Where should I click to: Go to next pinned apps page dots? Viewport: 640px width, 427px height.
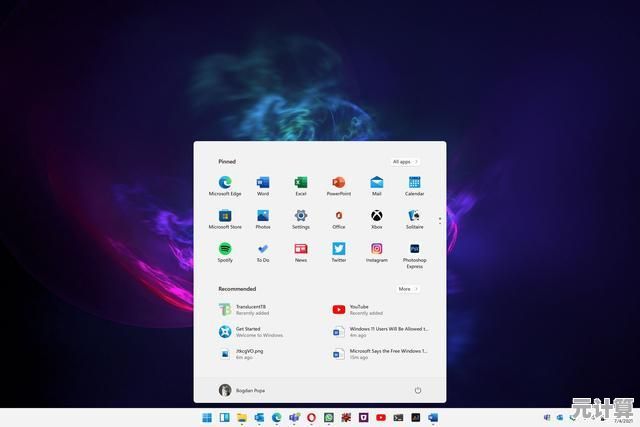coord(440,221)
